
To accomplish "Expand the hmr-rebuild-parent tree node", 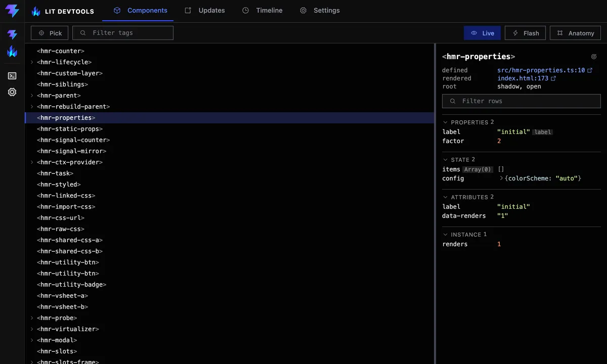I will tap(32, 107).
